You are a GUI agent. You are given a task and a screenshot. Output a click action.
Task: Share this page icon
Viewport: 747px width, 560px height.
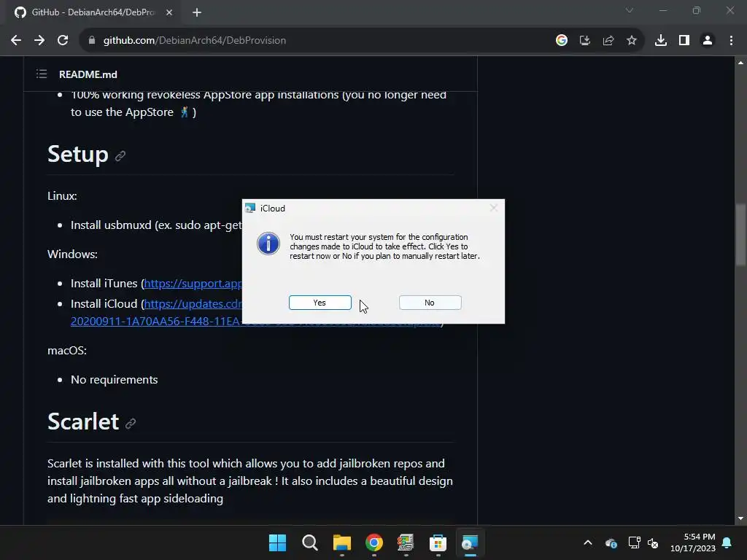[x=608, y=41]
